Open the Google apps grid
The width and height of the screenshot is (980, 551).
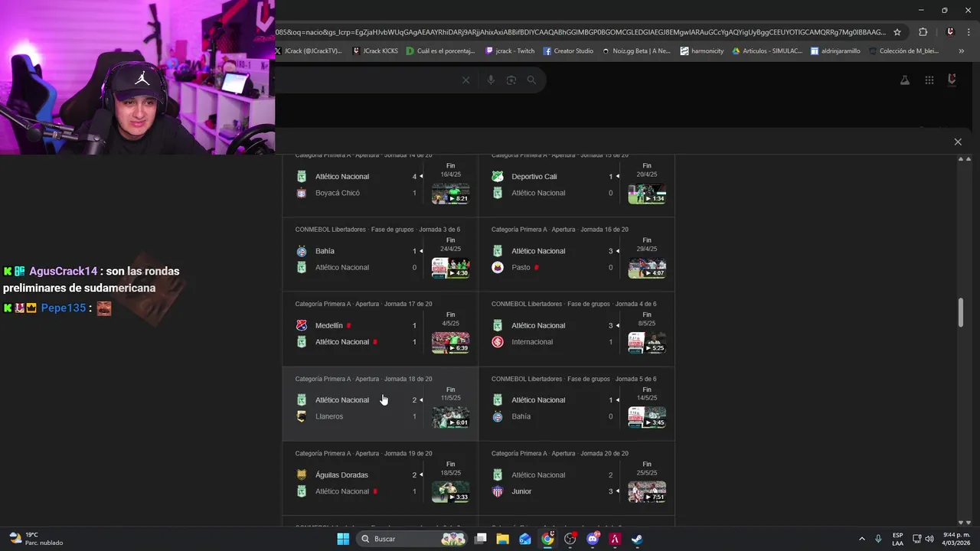(929, 80)
